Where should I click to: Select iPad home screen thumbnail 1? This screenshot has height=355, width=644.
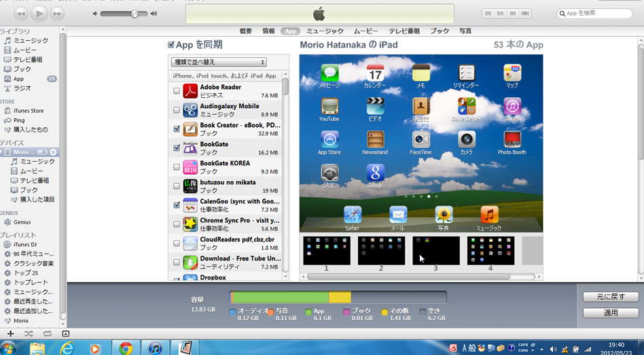point(327,250)
